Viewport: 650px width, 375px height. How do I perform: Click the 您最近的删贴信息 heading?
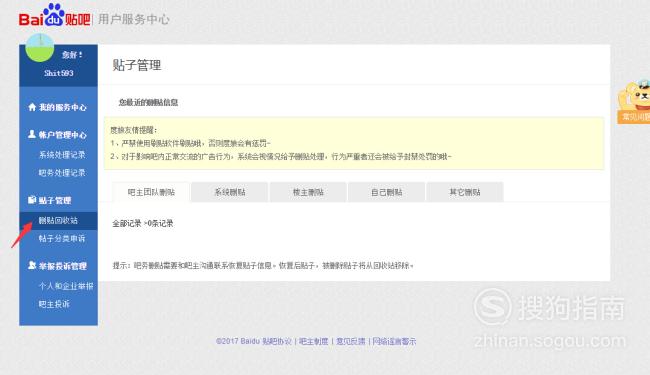[148, 102]
